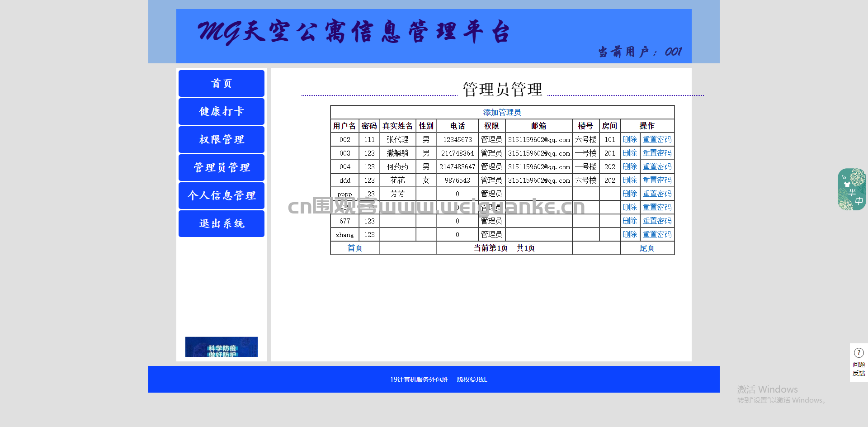Viewport: 868px width, 427px height.
Task: Click the green 半中 input method widget
Action: point(852,189)
